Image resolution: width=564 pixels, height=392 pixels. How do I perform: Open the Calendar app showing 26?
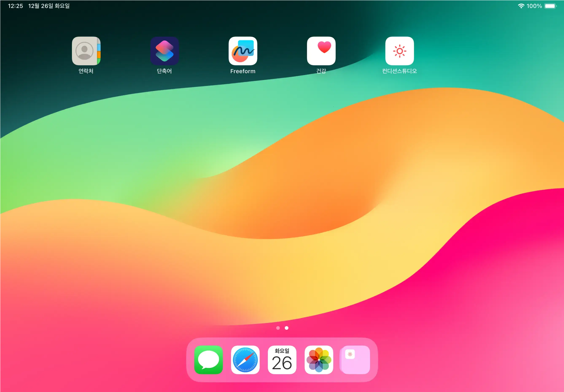click(x=282, y=360)
